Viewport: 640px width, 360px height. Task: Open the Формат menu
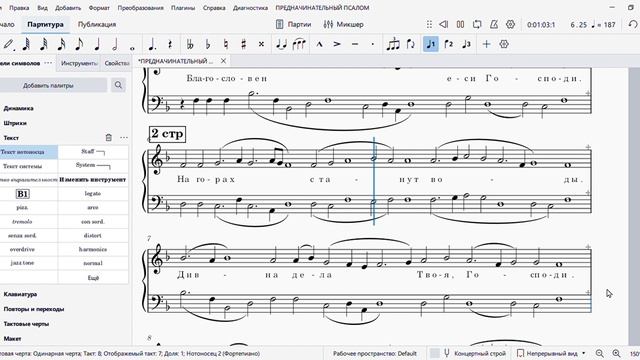click(x=99, y=8)
